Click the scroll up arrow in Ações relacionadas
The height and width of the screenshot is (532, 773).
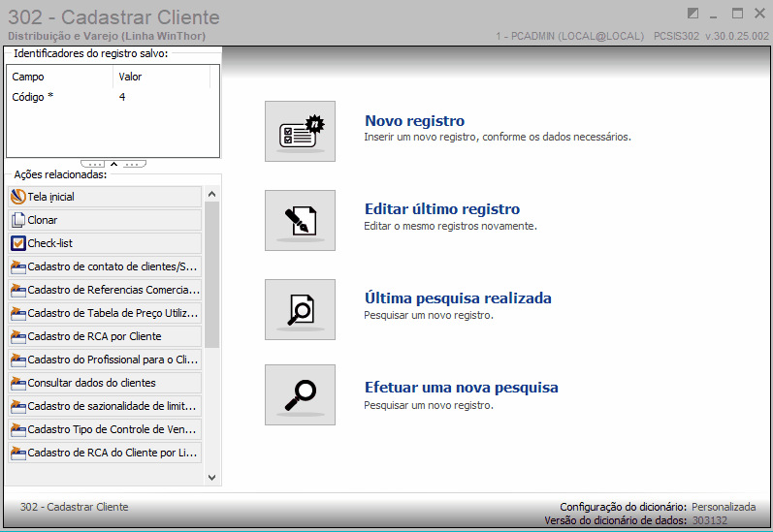click(x=212, y=194)
